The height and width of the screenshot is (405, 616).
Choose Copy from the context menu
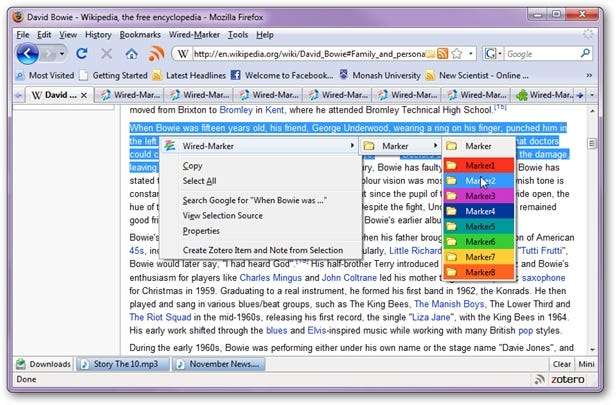tap(192, 166)
